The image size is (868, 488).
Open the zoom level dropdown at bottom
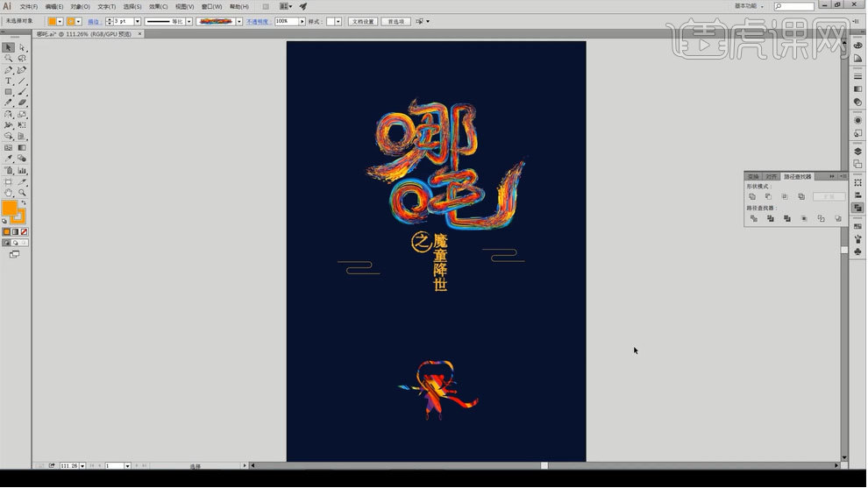pyautogui.click(x=82, y=466)
